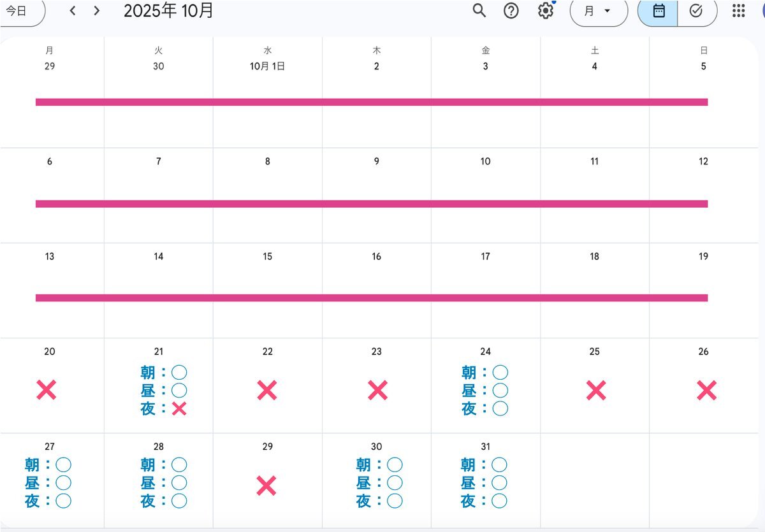This screenshot has width=765, height=532.
Task: Click the 10月 1日 date label
Action: coord(267,66)
